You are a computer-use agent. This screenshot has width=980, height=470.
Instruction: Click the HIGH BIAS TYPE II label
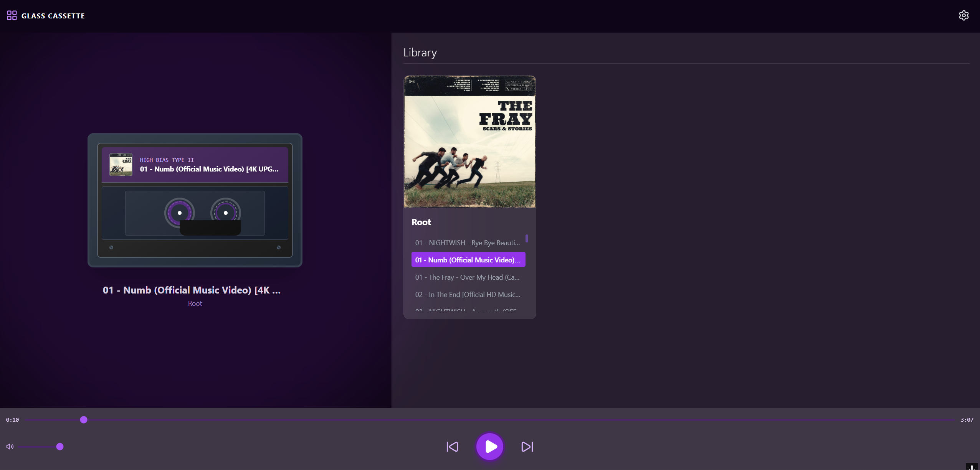point(167,160)
